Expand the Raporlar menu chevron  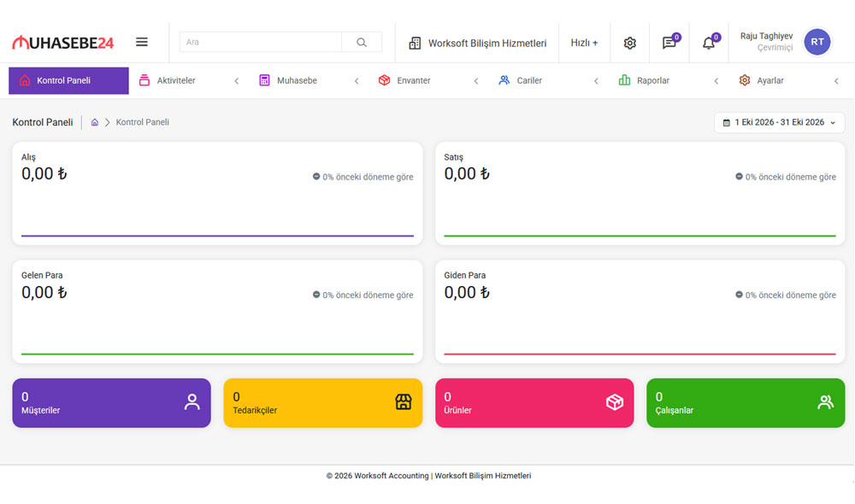coord(716,81)
